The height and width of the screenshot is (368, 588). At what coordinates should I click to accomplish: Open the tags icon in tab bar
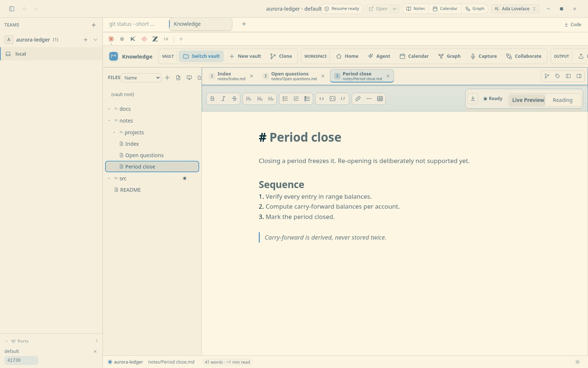click(x=557, y=76)
